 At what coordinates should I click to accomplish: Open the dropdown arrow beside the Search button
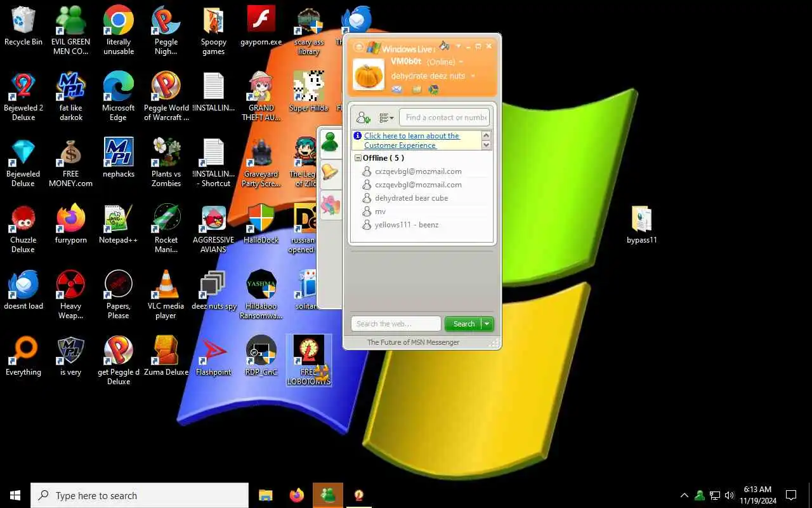487,324
